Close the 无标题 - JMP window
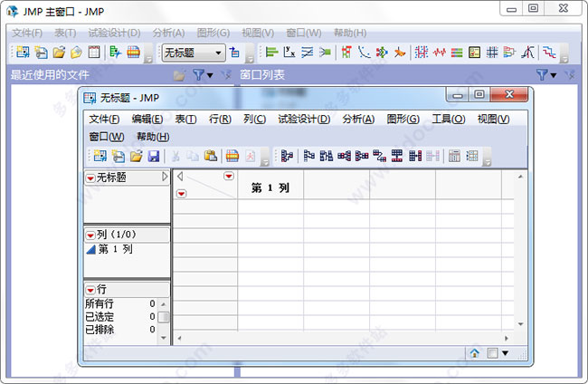 tap(509, 94)
